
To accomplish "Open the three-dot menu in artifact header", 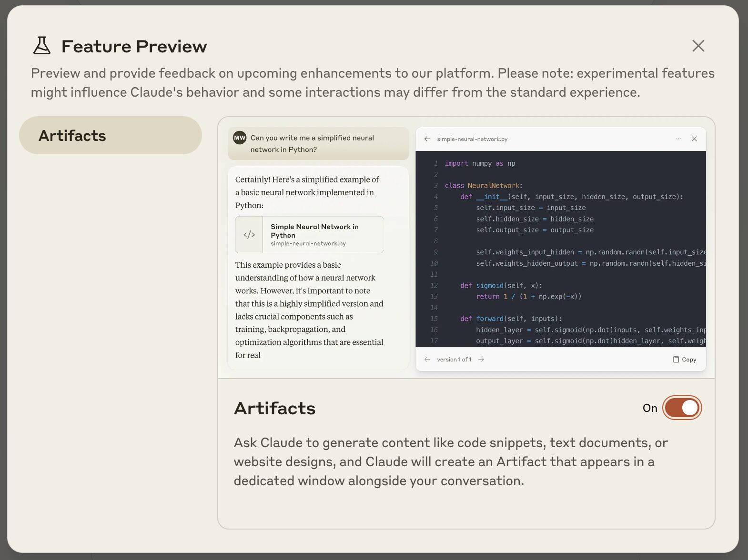I will pyautogui.click(x=678, y=139).
